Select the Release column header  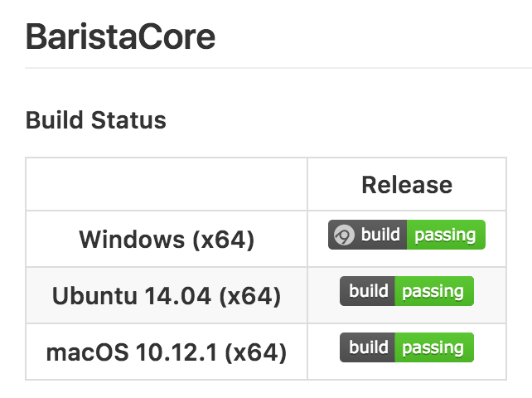tap(407, 185)
